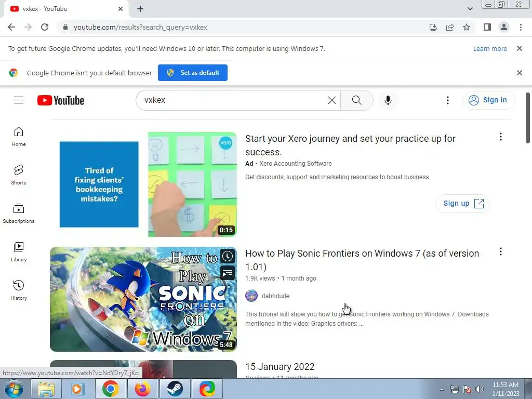Click the Xero ad Sign up button
Image resolution: width=532 pixels, height=399 pixels.
pos(463,203)
